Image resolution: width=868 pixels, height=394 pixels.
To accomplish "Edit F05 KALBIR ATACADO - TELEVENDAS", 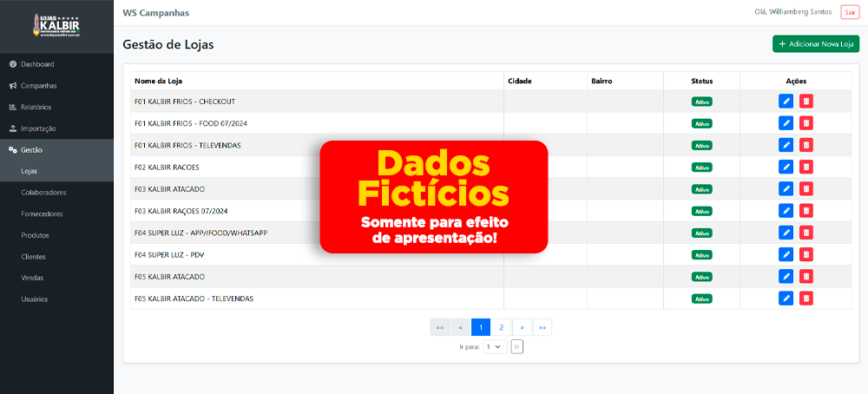I will tap(786, 299).
